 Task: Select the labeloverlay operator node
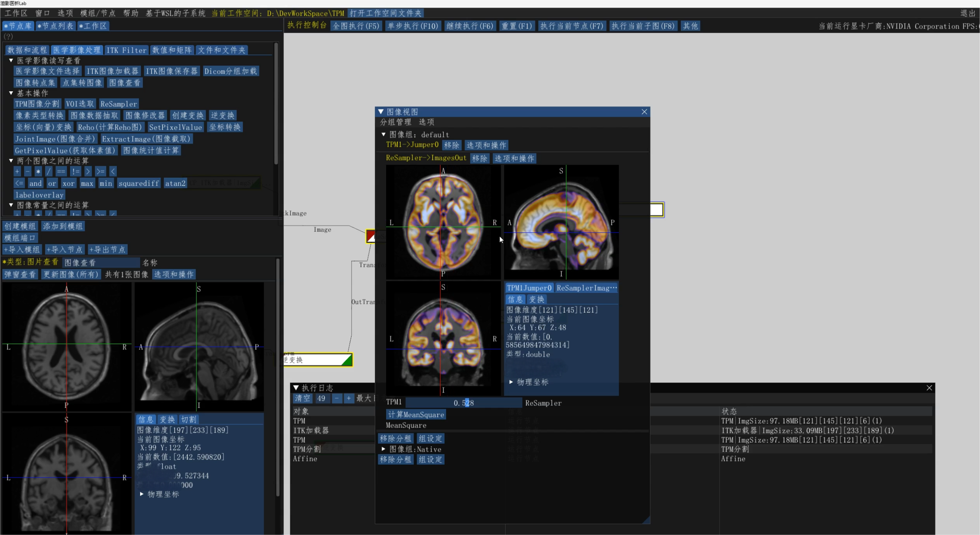pos(39,195)
